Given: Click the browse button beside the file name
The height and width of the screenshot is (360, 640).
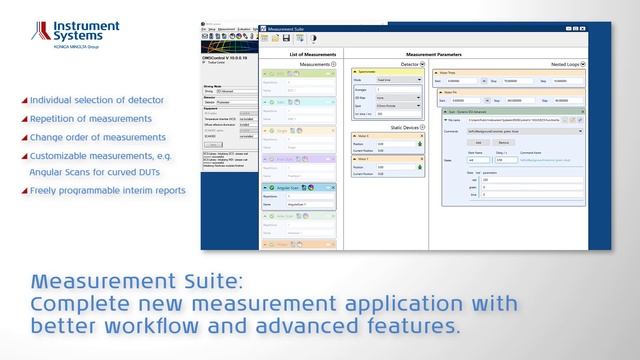Looking at the screenshot, I should (565, 120).
